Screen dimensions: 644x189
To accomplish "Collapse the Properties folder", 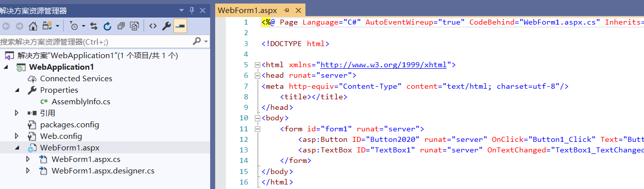I will pos(18,90).
